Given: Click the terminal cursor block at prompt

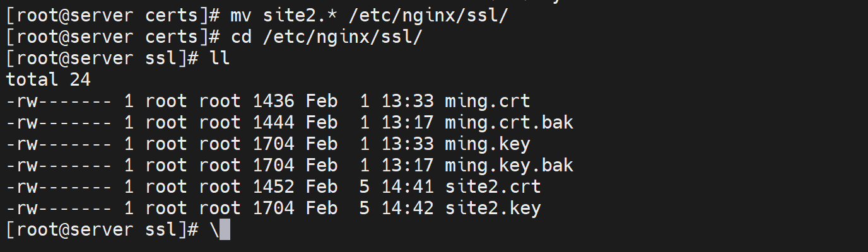Looking at the screenshot, I should pos(225,229).
